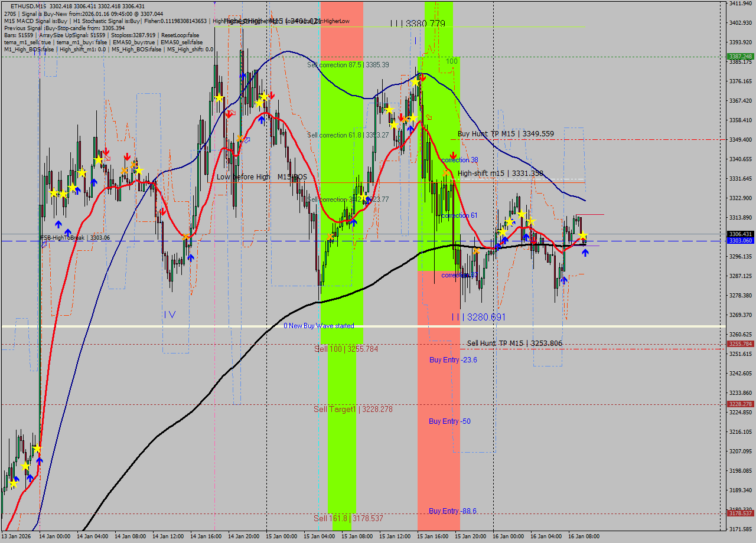Screen dimensions: 756x543
Task: Select the red 3228.278 price tag on axis
Action: (740, 404)
